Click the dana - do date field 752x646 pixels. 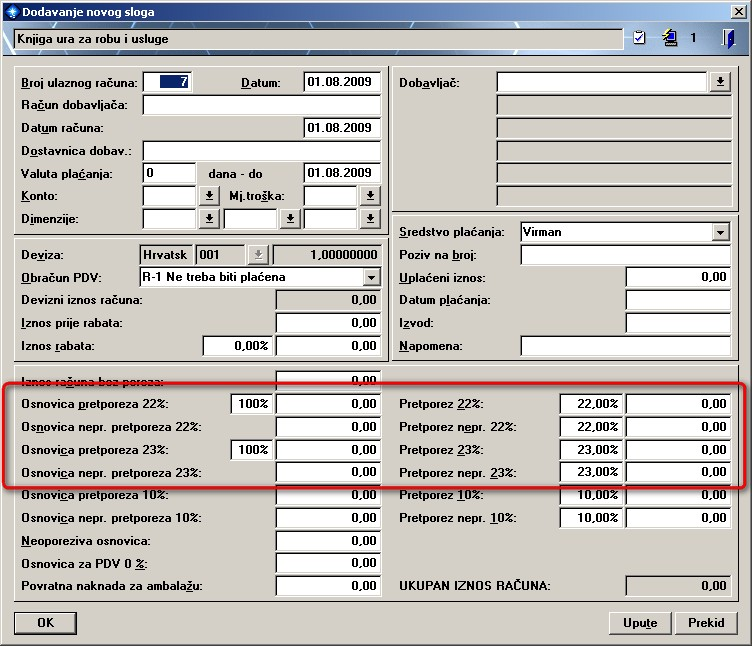tap(342, 173)
